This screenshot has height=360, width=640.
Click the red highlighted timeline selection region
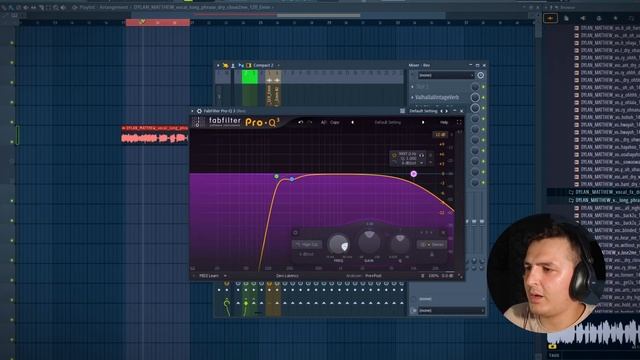158,22
